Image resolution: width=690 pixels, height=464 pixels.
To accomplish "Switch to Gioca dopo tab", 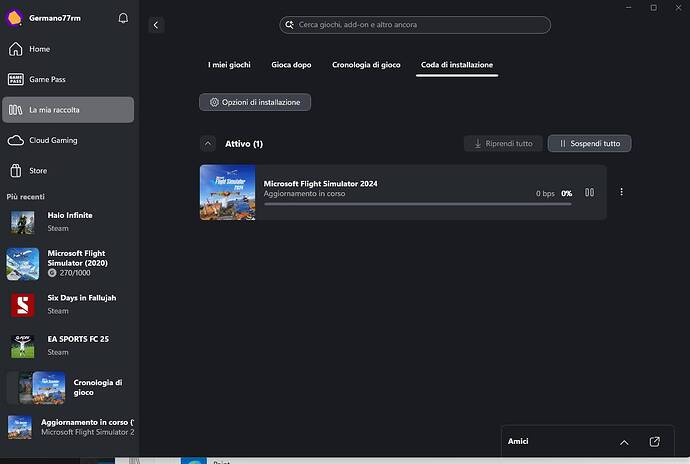I will coord(291,65).
